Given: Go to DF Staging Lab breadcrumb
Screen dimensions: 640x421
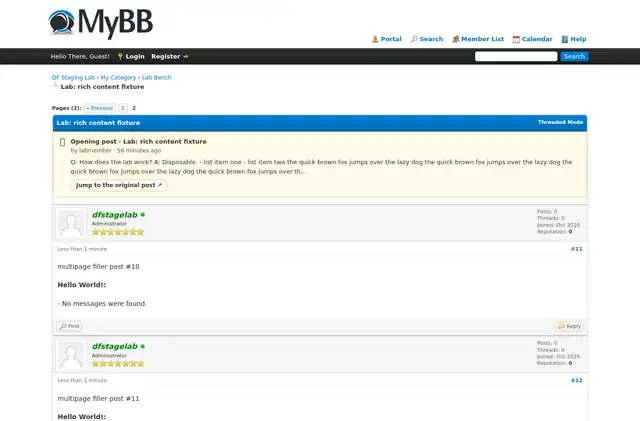Looking at the screenshot, I should click(x=73, y=78).
